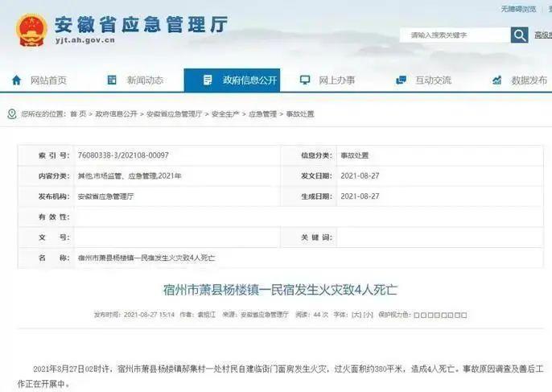
Task: Click the monitor icon for 网上办事
Action: click(x=305, y=80)
